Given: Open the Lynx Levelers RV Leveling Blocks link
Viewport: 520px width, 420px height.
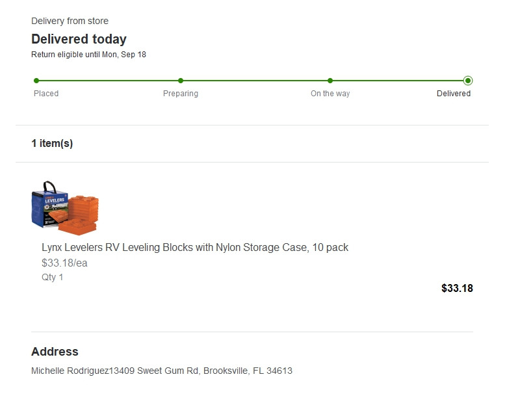Looking at the screenshot, I should point(195,247).
